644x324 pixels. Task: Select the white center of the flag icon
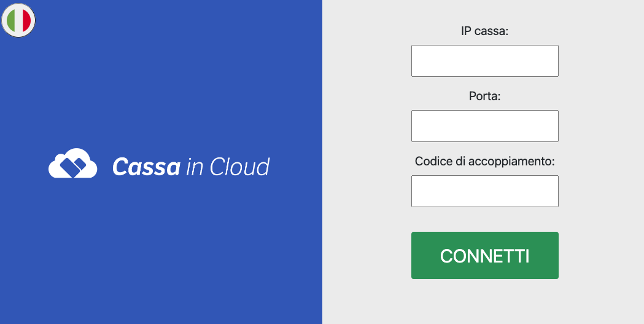point(19,20)
